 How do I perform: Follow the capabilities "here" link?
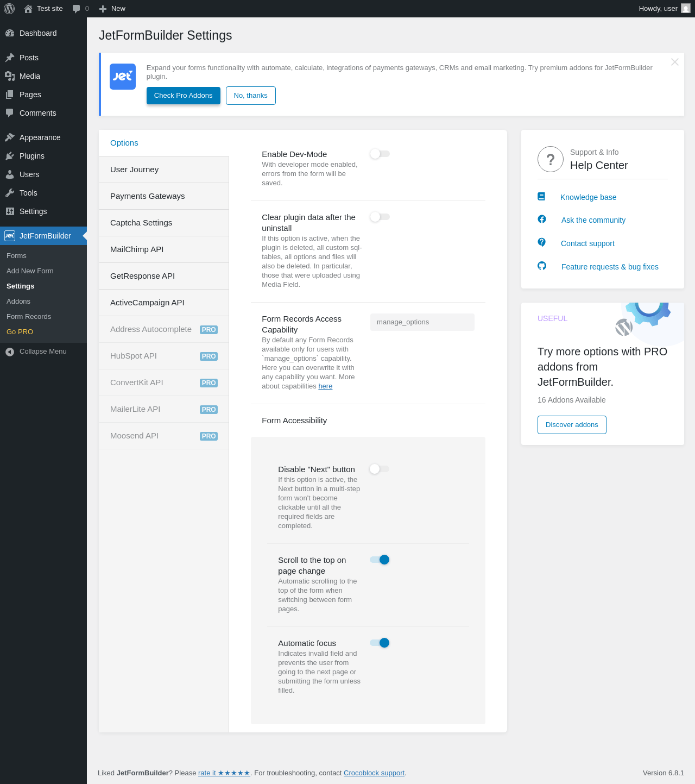325,386
